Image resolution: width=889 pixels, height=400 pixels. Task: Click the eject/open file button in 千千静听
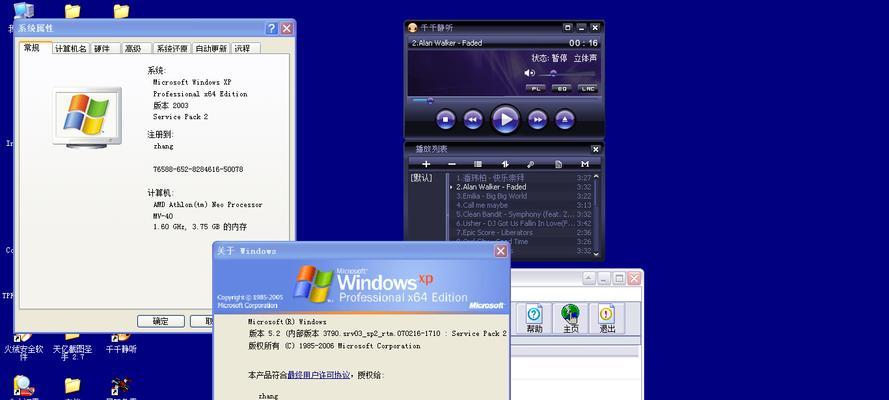coord(564,120)
